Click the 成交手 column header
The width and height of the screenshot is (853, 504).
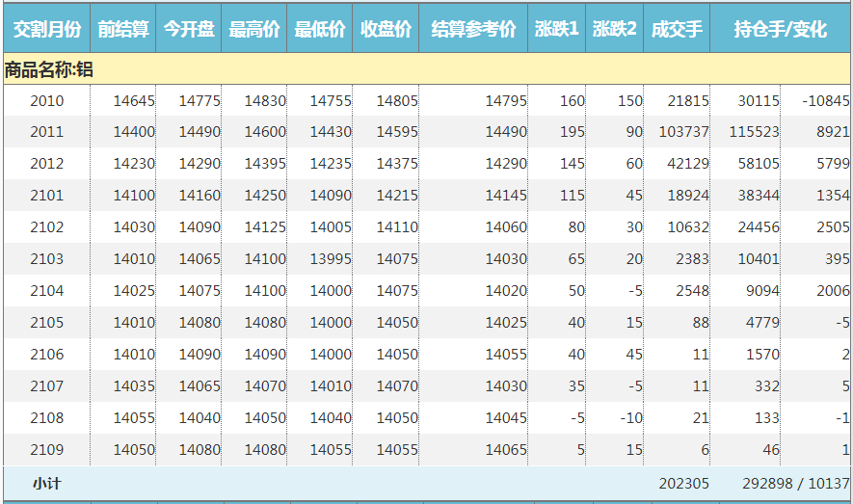pyautogui.click(x=677, y=29)
